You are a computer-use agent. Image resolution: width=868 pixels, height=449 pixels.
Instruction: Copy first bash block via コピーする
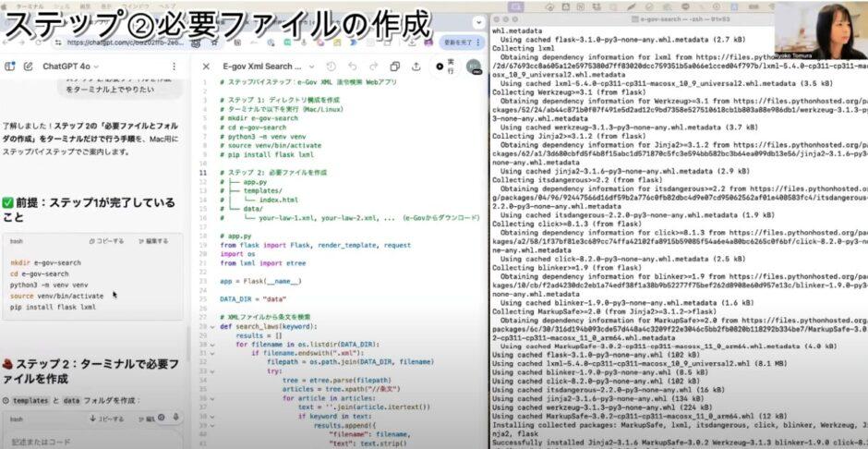[107, 241]
